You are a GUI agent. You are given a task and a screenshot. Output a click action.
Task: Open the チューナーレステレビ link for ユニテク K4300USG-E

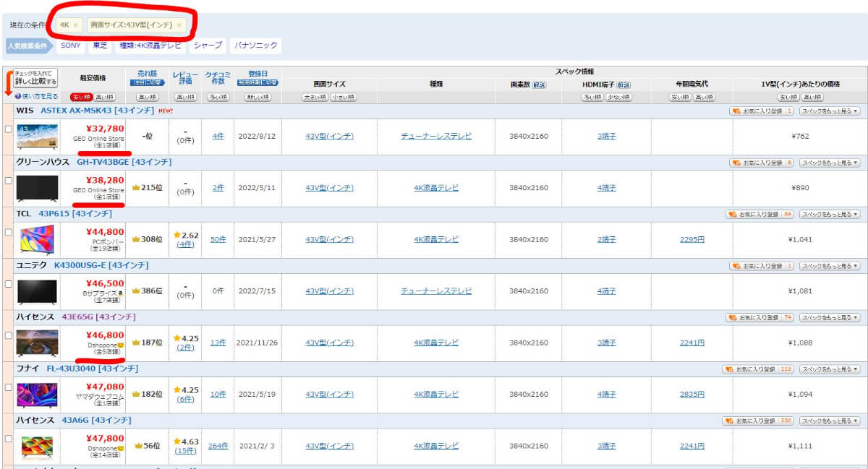436,291
